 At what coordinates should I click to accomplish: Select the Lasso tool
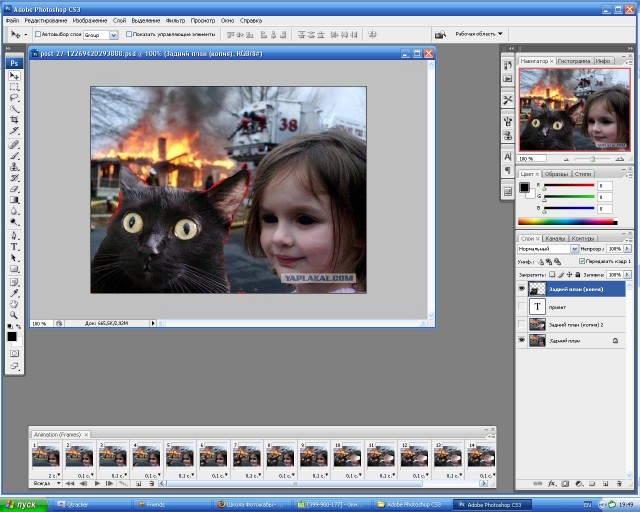coord(14,98)
